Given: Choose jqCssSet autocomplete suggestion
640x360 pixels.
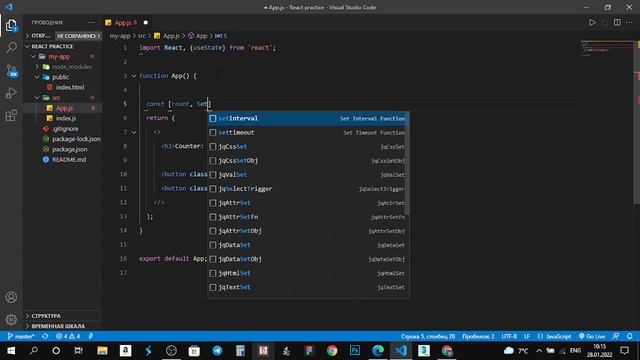Looking at the screenshot, I should pyautogui.click(x=307, y=147).
